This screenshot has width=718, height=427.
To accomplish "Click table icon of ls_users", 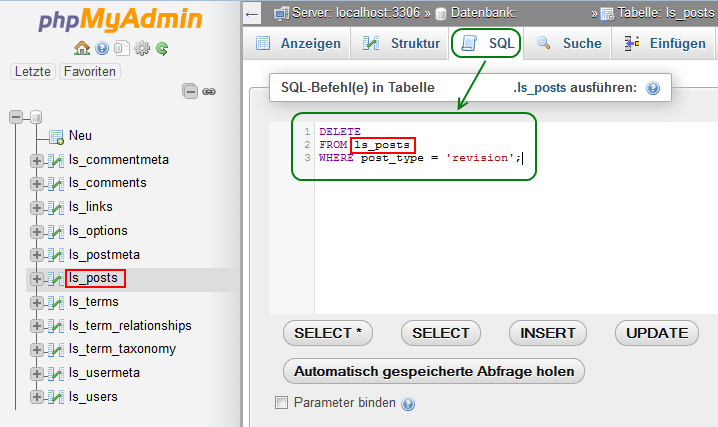I will pyautogui.click(x=56, y=397).
